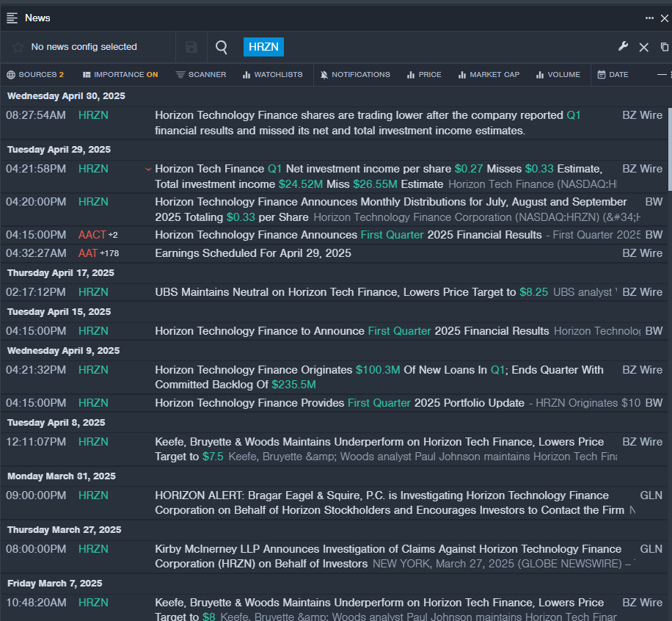The width and height of the screenshot is (672, 621).
Task: Click the 'Friday March 7, 2025' date header
Action: [x=55, y=584]
